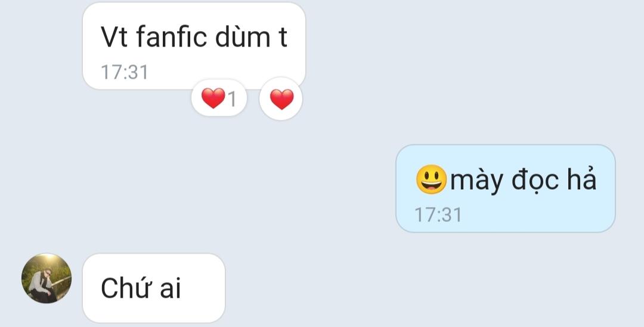
Task: Click the word 'hả' in the blue bubble
Action: click(x=581, y=179)
